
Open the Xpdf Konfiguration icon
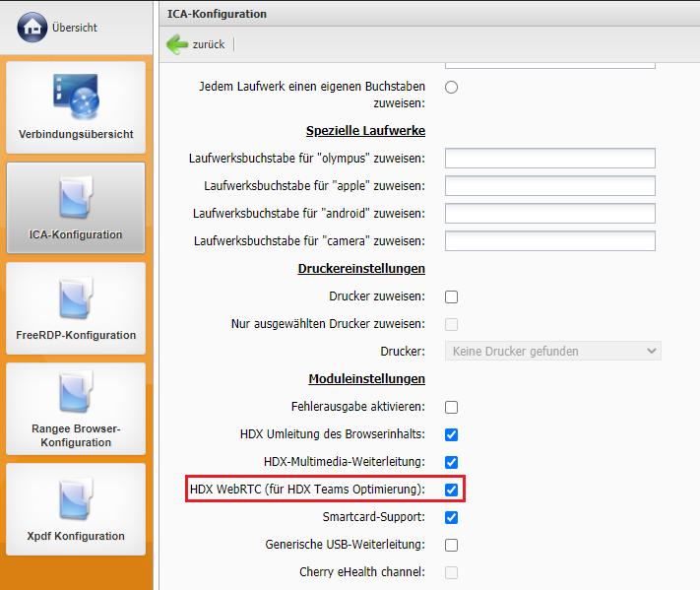click(76, 498)
